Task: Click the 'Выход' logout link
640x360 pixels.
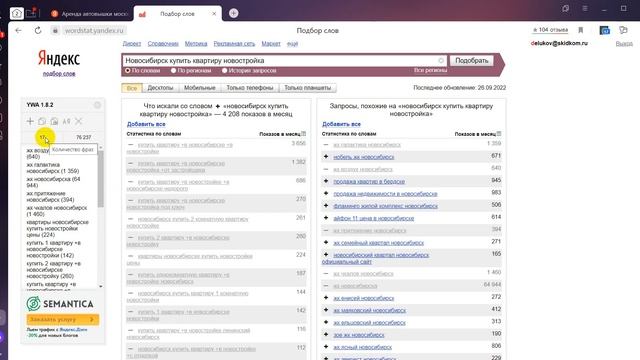Action: pos(624,44)
